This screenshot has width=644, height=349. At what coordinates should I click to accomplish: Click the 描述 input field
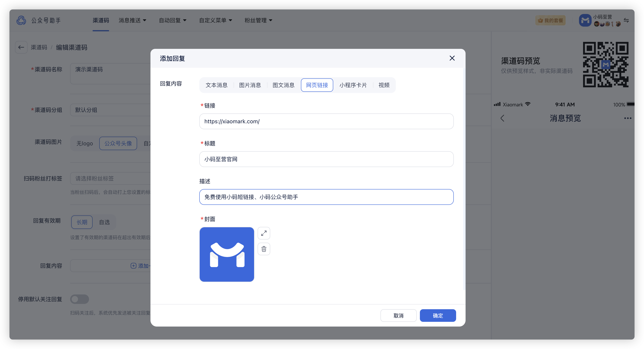tap(326, 197)
